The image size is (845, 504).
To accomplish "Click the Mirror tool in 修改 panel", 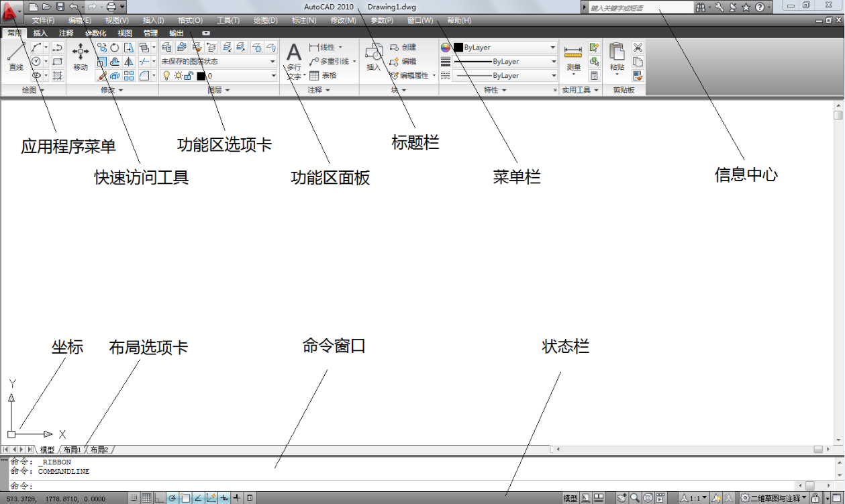I will (129, 62).
